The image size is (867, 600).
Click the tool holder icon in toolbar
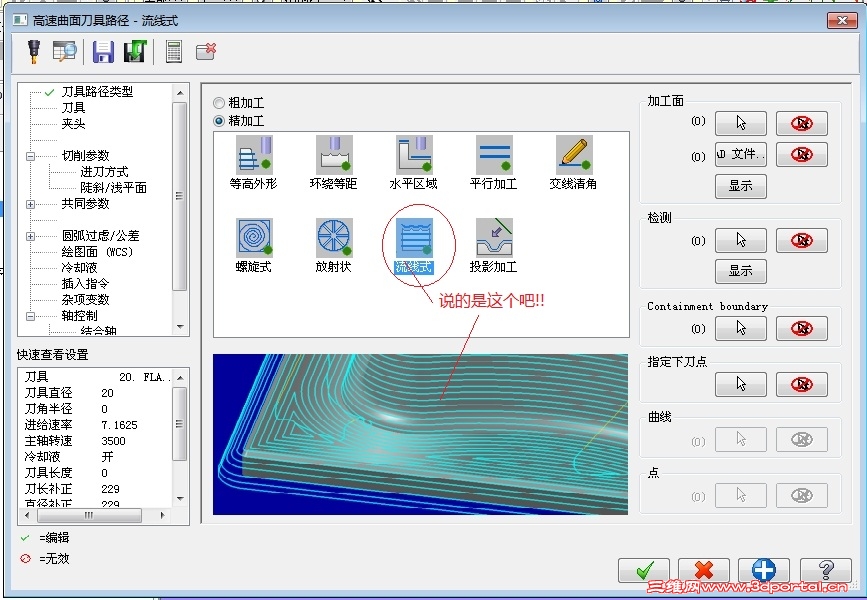(34, 51)
